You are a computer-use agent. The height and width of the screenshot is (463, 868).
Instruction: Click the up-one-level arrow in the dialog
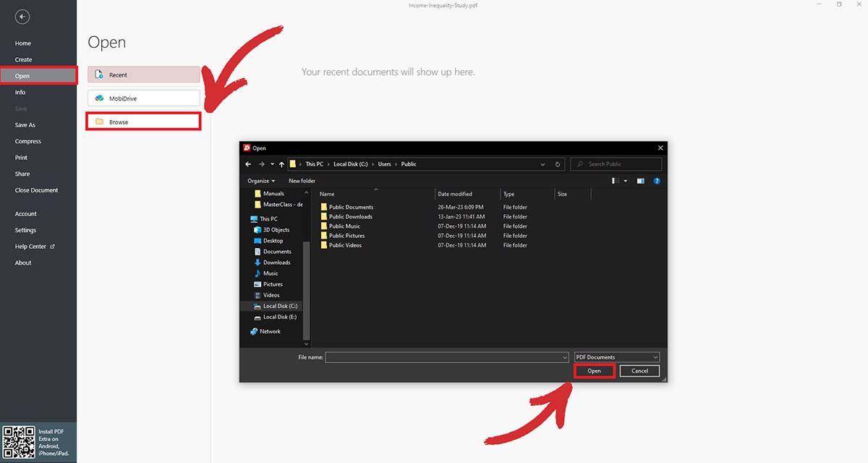pos(281,164)
